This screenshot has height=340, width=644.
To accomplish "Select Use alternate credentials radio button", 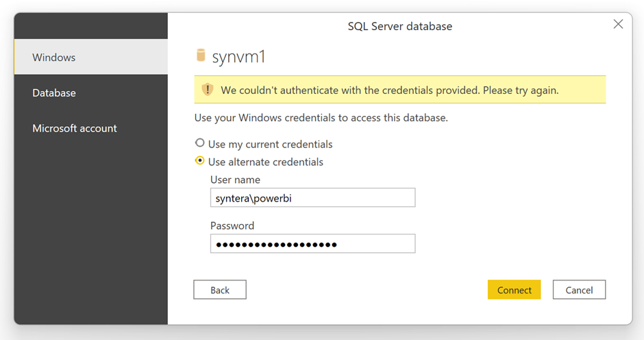I will pos(199,161).
